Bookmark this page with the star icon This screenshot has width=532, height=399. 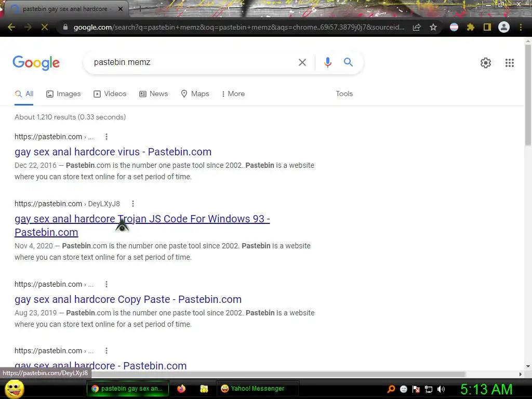[433, 27]
